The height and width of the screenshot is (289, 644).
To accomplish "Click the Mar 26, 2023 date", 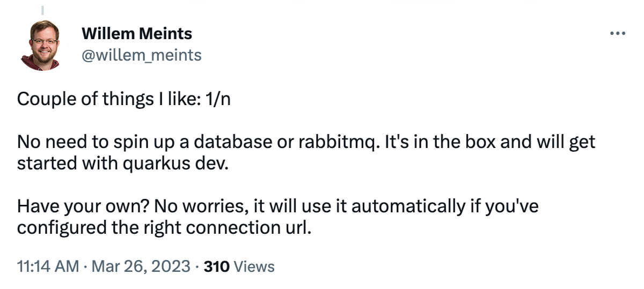I will [x=141, y=266].
